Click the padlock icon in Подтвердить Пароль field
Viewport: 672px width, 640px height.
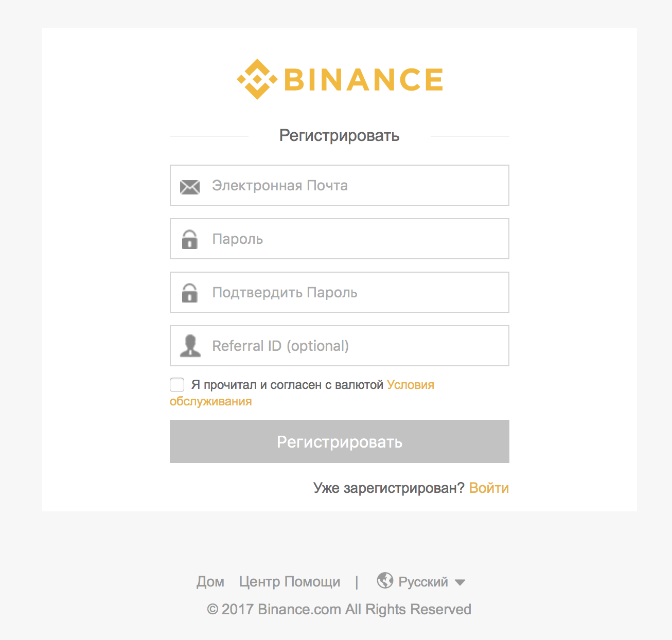(190, 293)
